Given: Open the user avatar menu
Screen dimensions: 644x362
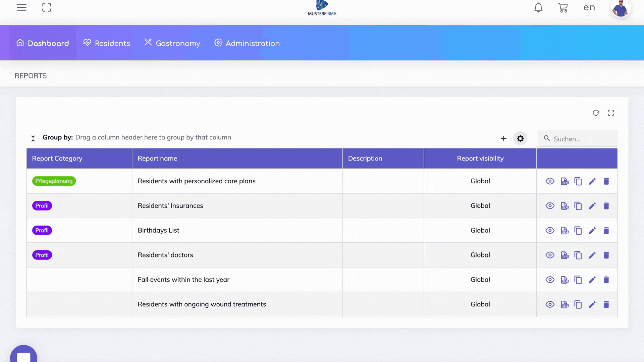Looking at the screenshot, I should [x=620, y=8].
